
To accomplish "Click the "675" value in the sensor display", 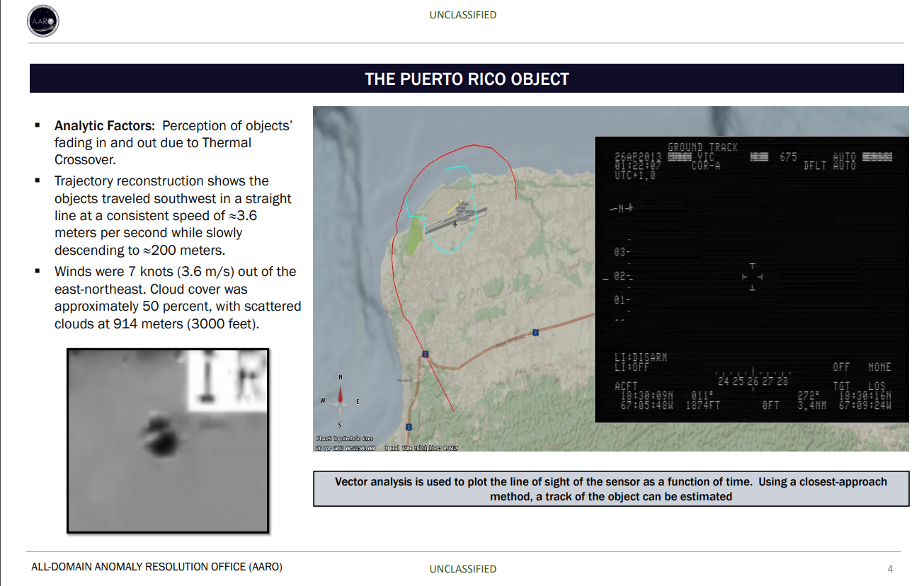I will pyautogui.click(x=788, y=156).
